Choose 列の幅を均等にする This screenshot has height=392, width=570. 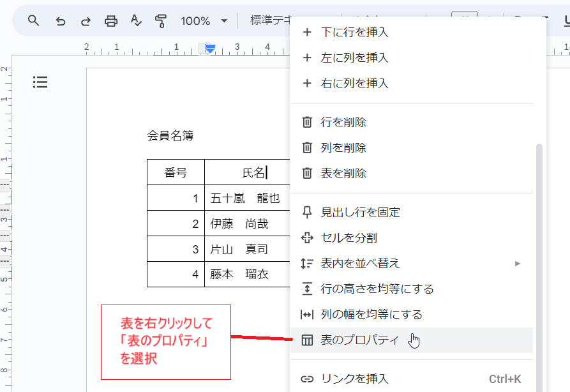pyautogui.click(x=412, y=314)
